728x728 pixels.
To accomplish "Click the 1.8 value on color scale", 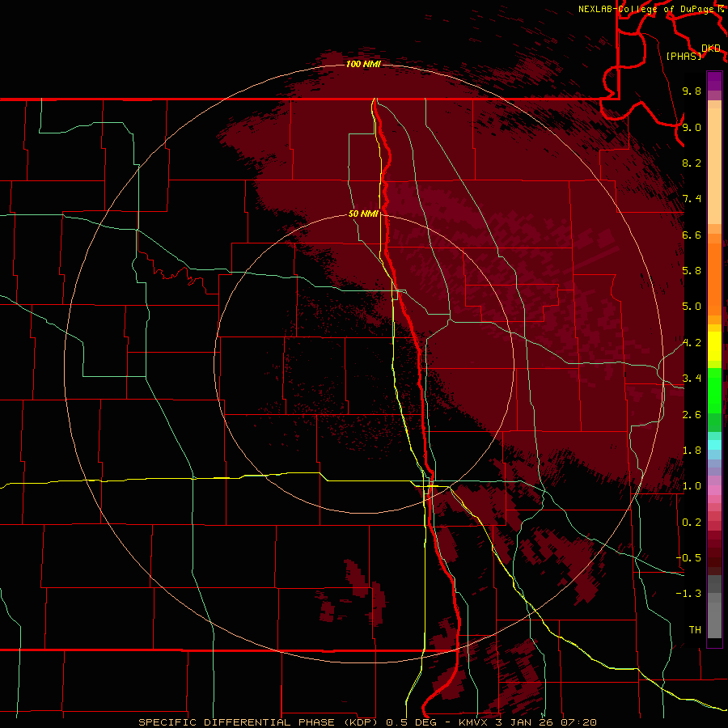I will [x=692, y=451].
